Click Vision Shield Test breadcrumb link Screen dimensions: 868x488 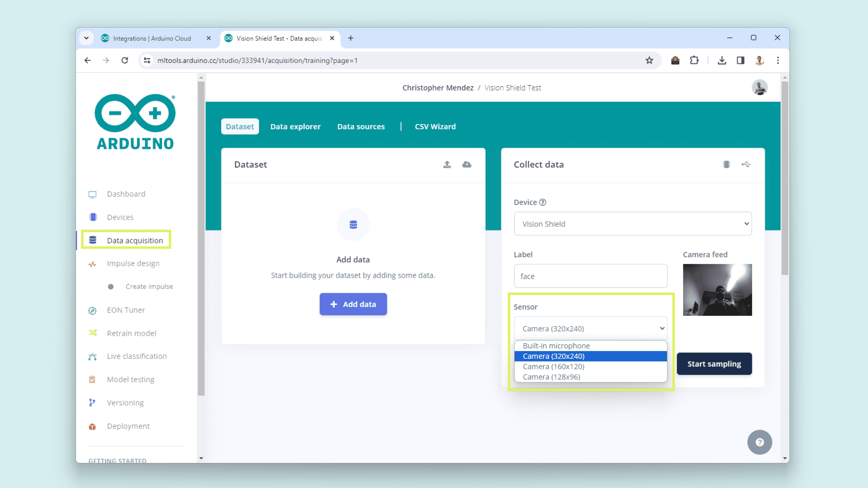[x=512, y=88]
